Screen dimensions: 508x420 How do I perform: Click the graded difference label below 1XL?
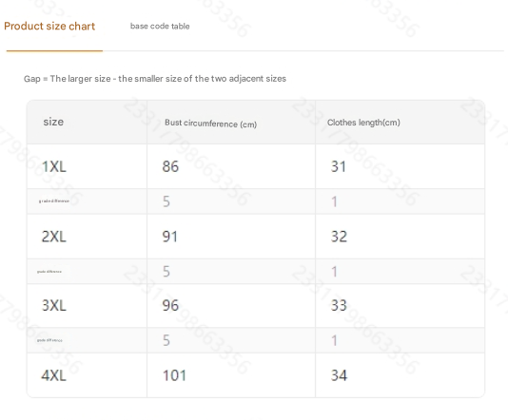pyautogui.click(x=54, y=201)
